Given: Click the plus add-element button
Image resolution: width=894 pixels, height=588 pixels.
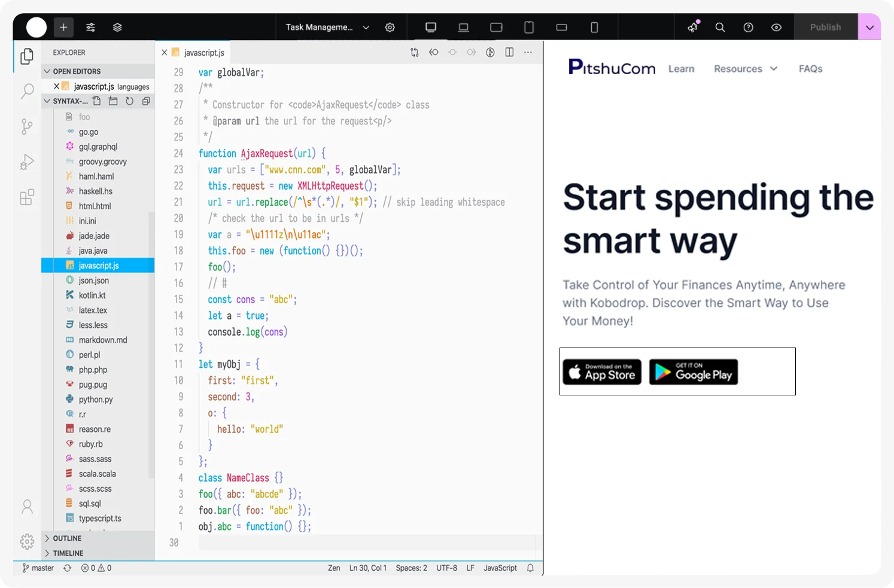Looking at the screenshot, I should [63, 27].
